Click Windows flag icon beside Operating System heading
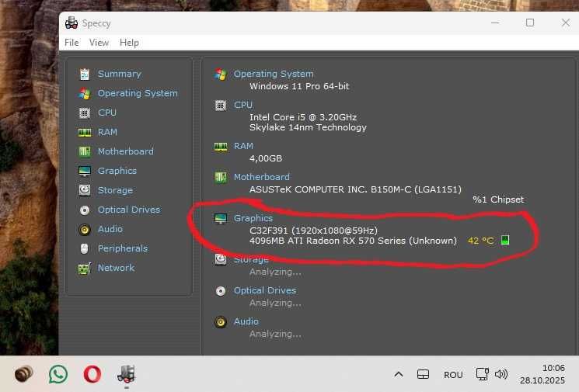Image resolution: width=579 pixels, height=392 pixels. click(x=221, y=74)
